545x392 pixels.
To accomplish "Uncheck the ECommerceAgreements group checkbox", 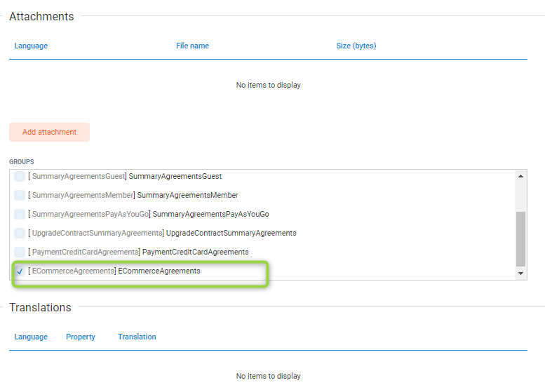I will 20,271.
